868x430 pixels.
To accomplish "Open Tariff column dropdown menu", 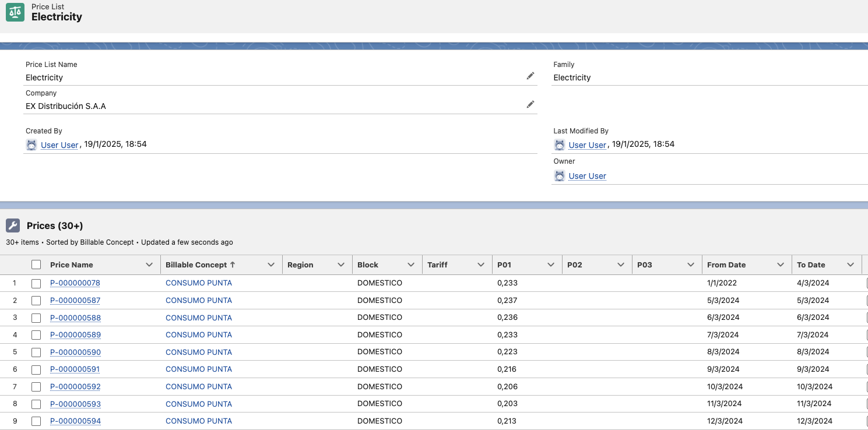I will [x=481, y=265].
